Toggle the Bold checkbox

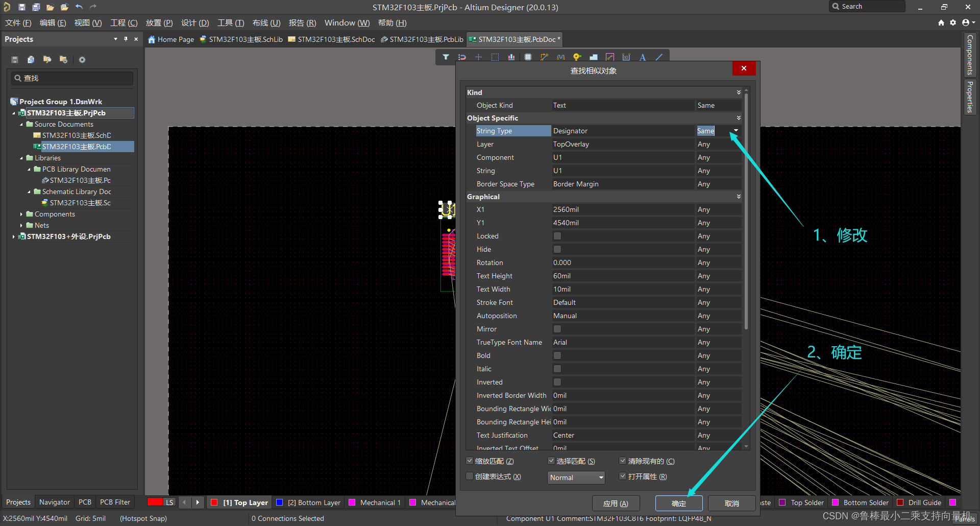click(x=557, y=355)
